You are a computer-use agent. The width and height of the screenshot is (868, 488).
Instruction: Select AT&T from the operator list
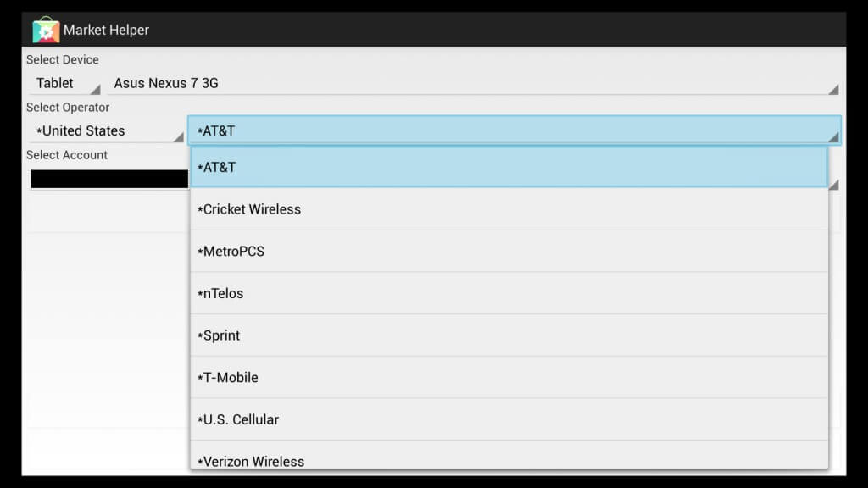coord(509,167)
